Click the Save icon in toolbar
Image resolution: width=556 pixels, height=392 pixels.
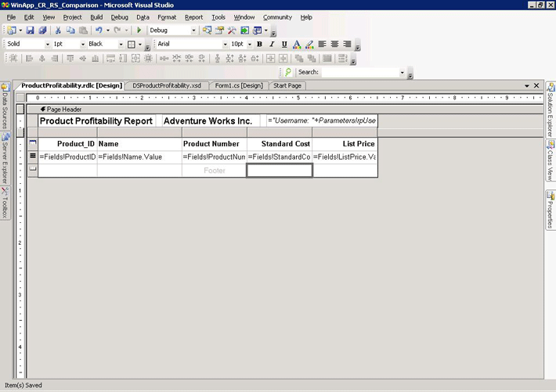pyautogui.click(x=30, y=31)
